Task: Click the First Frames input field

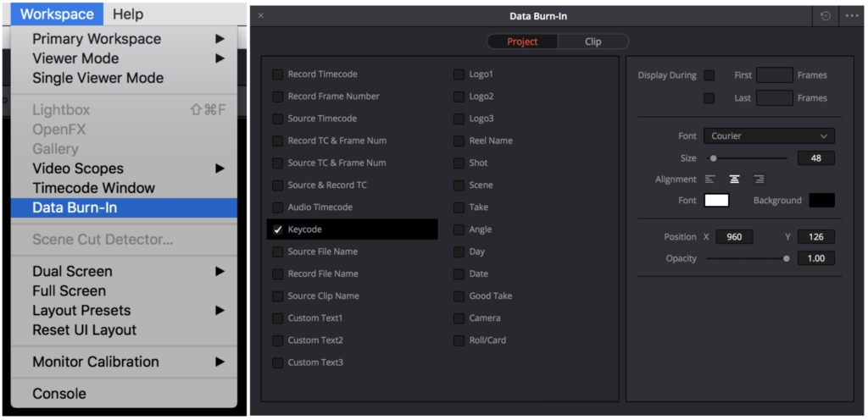Action: point(775,75)
